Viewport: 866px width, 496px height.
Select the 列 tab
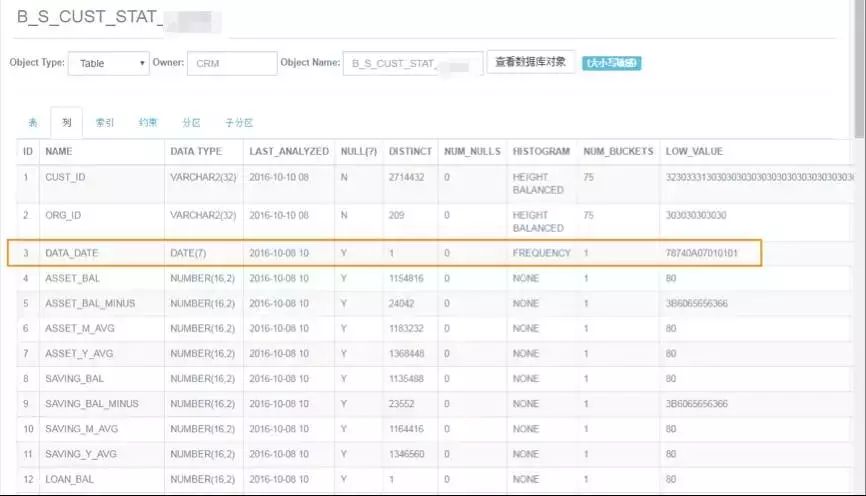point(67,123)
